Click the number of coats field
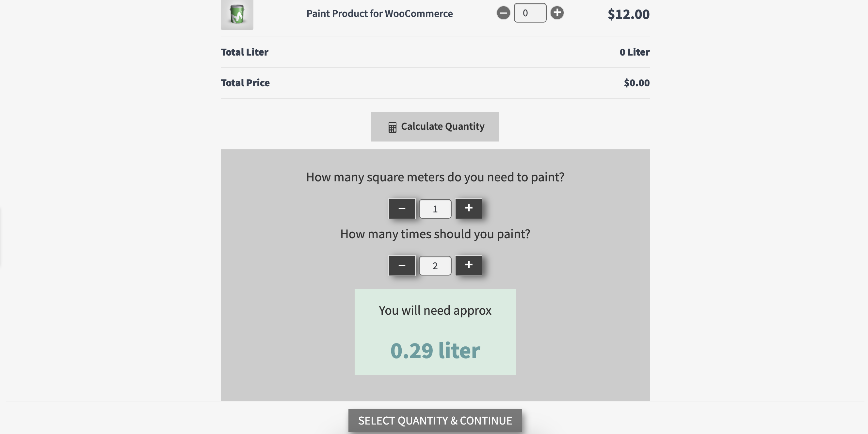868x434 pixels. tap(435, 266)
